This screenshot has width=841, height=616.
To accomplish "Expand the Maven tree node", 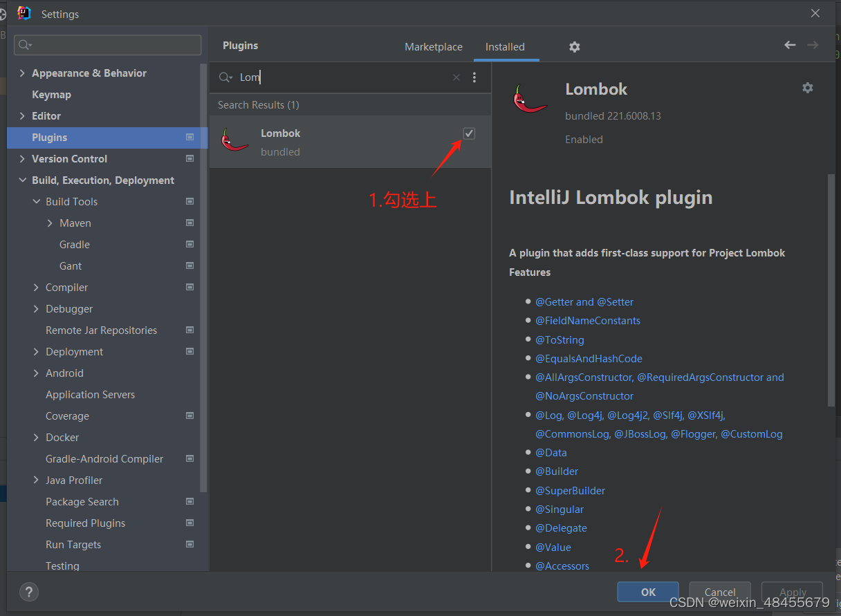I will 49,223.
